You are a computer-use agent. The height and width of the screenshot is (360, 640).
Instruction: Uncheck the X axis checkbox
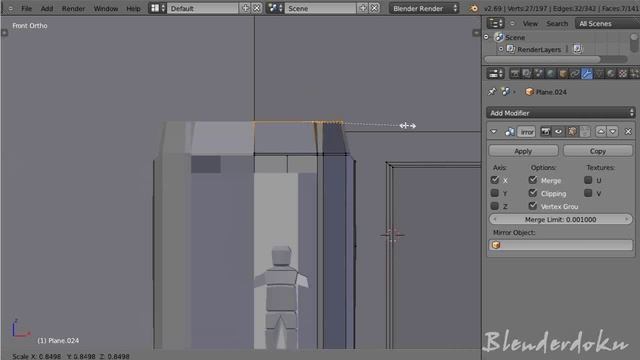495,180
